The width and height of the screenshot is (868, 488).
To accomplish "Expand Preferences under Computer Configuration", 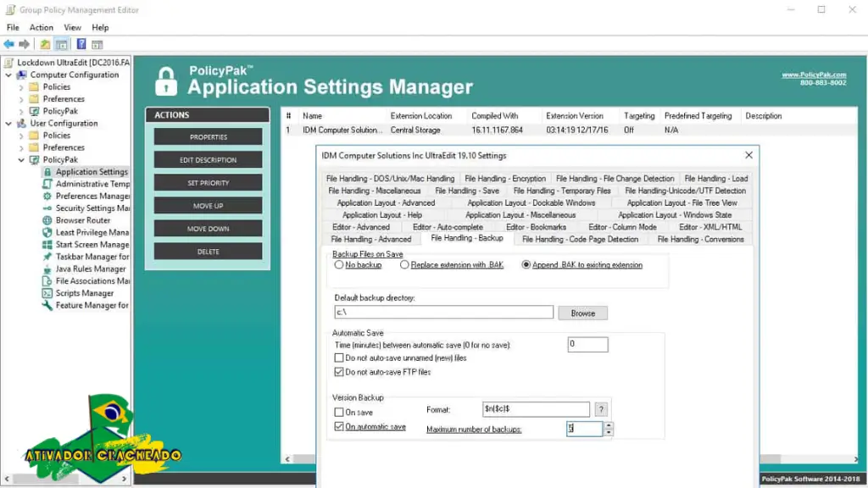I will tap(21, 99).
